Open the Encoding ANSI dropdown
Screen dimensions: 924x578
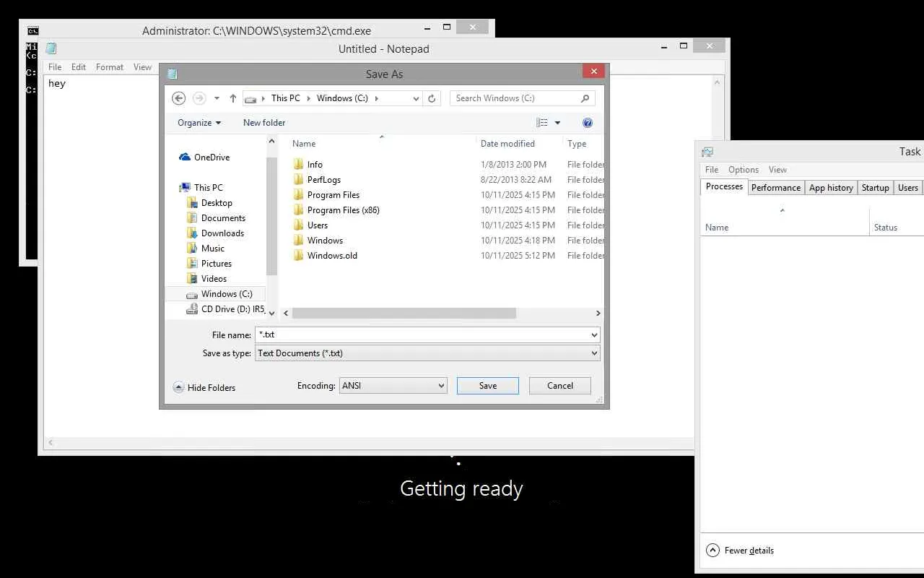pyautogui.click(x=393, y=386)
